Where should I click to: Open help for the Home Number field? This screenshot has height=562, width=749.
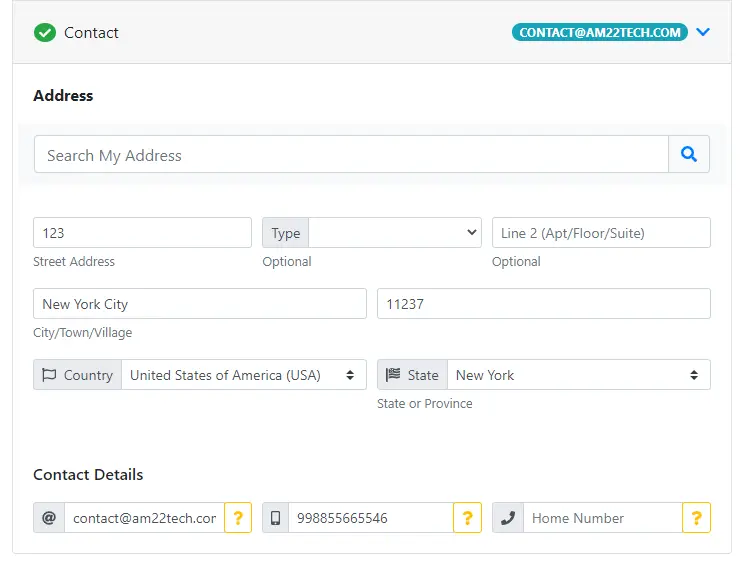pos(696,518)
